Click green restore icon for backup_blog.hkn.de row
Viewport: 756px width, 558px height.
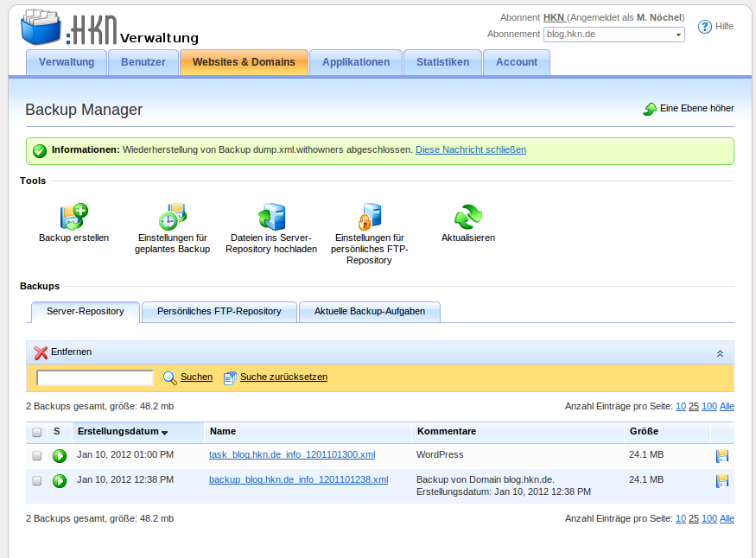tap(60, 481)
